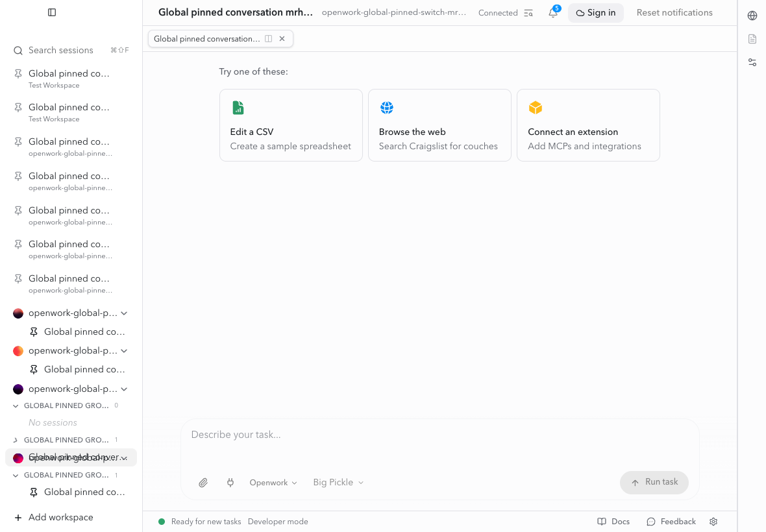Choose the Edit a CSV suggestion card
The width and height of the screenshot is (766, 532).
291,125
